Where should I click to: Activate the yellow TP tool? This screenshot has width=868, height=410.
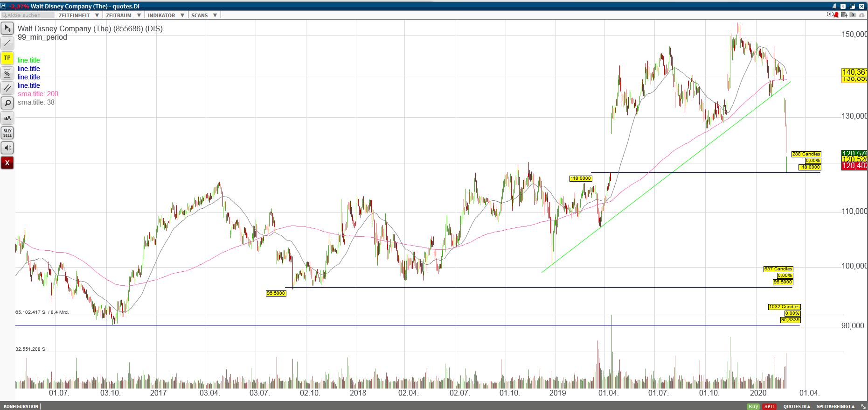(7, 58)
